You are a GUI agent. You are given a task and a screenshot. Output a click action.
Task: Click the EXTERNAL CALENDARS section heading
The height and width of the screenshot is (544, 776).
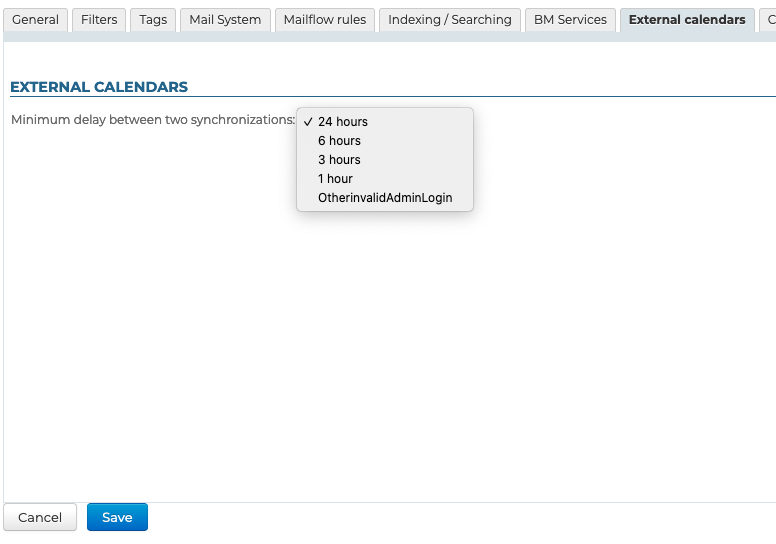pyautogui.click(x=99, y=87)
